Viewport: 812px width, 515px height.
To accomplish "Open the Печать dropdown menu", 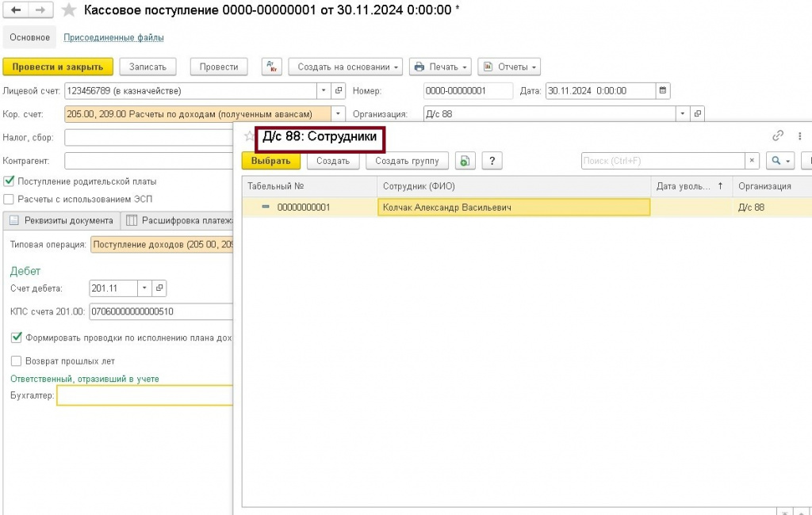I will pos(440,67).
